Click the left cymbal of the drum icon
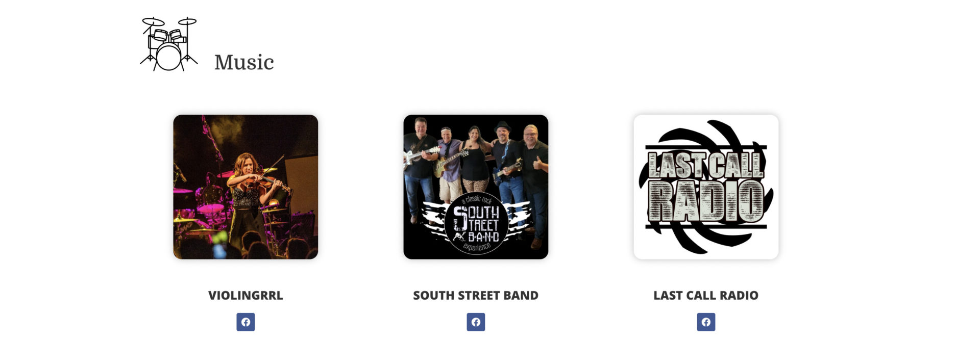Screen dimensions: 980x341 pos(153,21)
